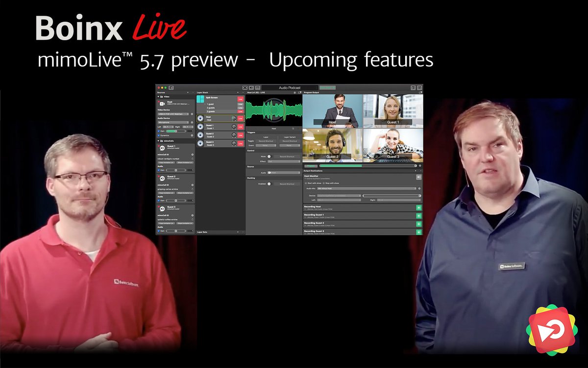
Task: Start the Recording Guest 2 output
Action: 418,224
